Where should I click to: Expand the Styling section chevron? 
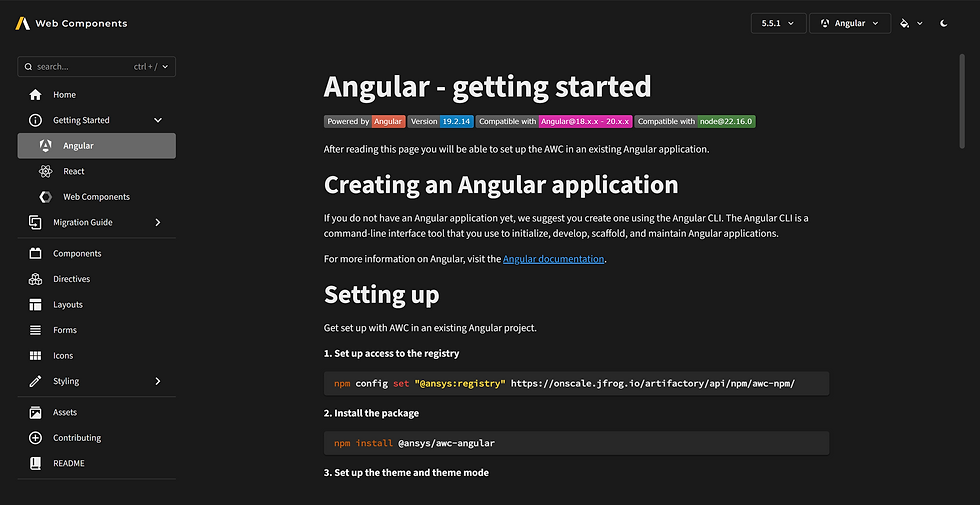coord(158,381)
